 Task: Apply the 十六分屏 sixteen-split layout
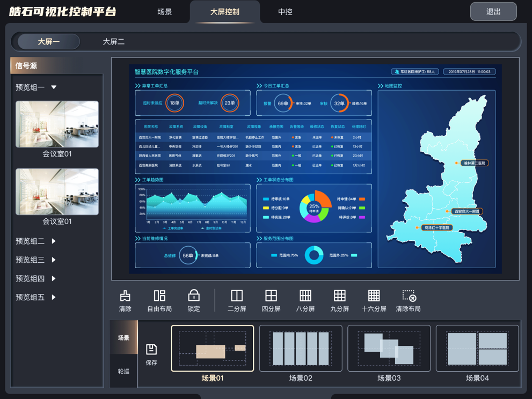[x=374, y=296]
